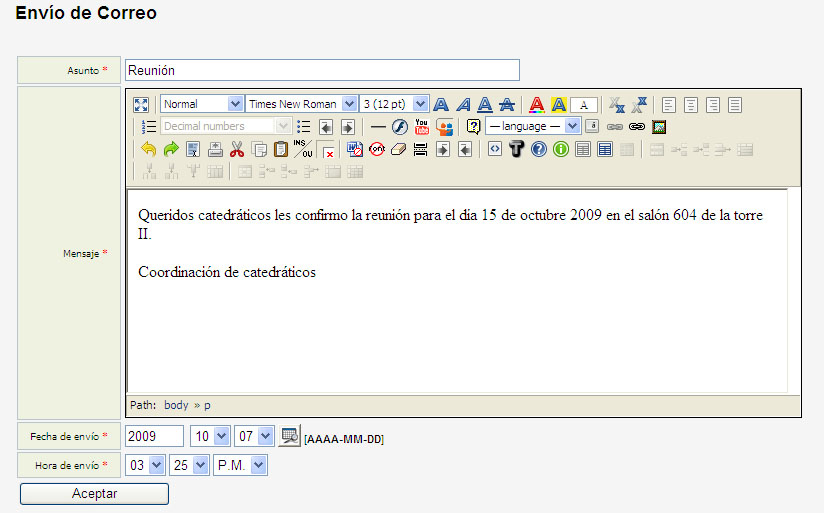The image size is (824, 513).
Task: Insert a web link with the black chain icon
Action: (x=637, y=127)
